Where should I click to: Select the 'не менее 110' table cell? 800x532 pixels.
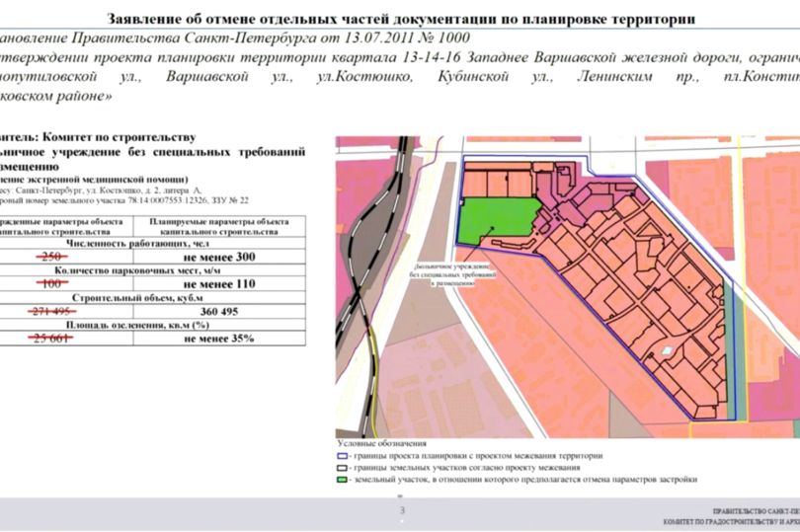(217, 284)
